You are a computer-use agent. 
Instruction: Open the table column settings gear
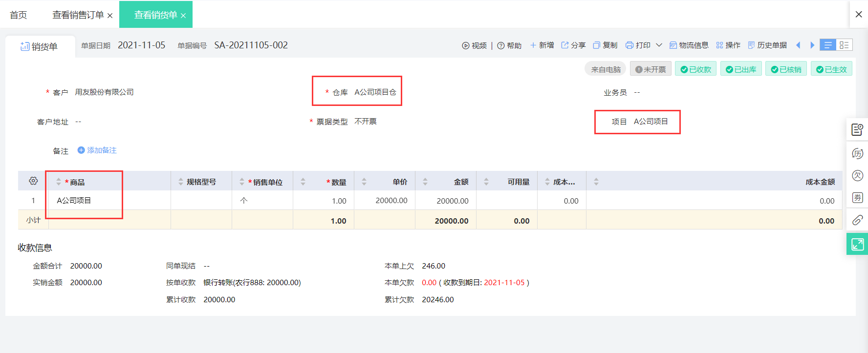(x=33, y=181)
